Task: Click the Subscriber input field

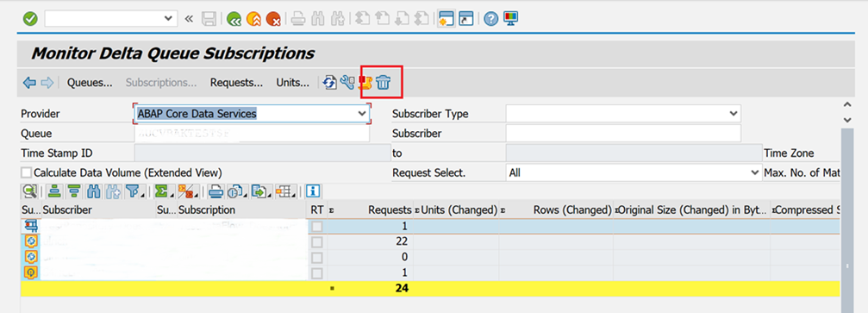Action: [x=623, y=134]
